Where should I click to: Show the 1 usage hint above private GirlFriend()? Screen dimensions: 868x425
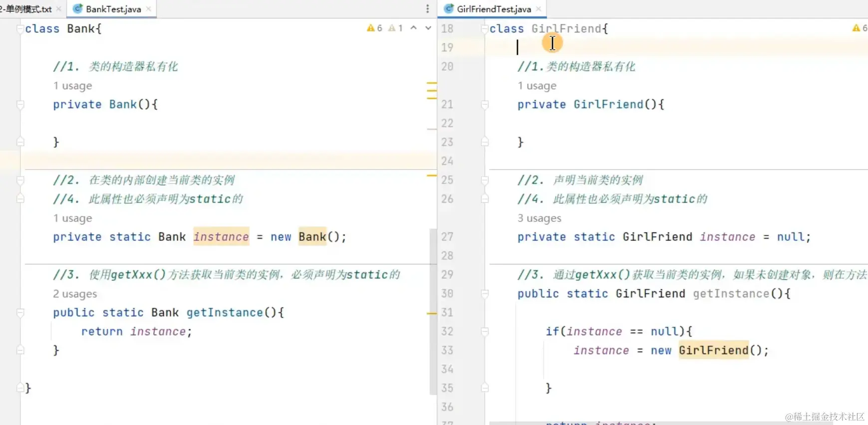[537, 86]
